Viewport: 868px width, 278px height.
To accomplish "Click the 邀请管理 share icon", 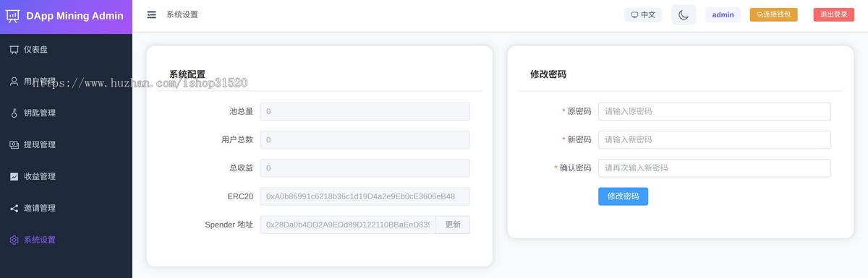I will (x=14, y=209).
